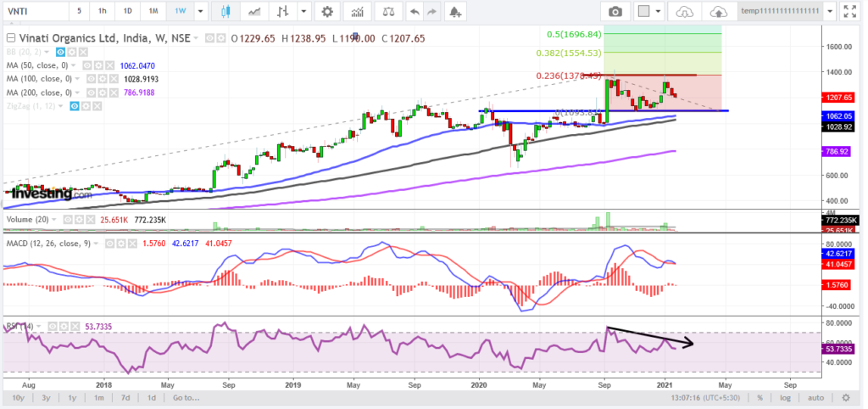The width and height of the screenshot is (868, 409).
Task: Open the layout square dropdown arrow
Action: point(658,11)
